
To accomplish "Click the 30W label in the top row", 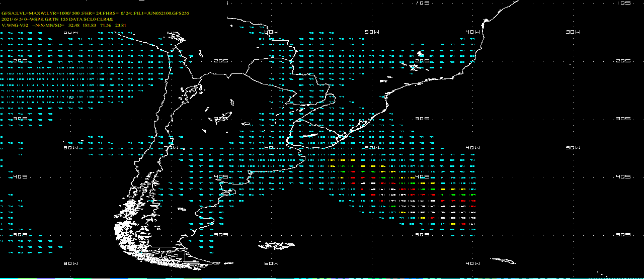I will (573, 32).
